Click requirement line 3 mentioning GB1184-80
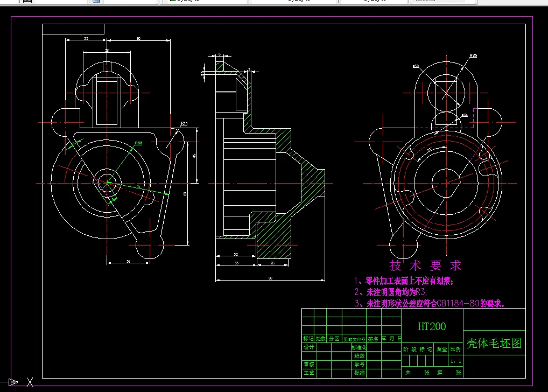 [x=430, y=304]
